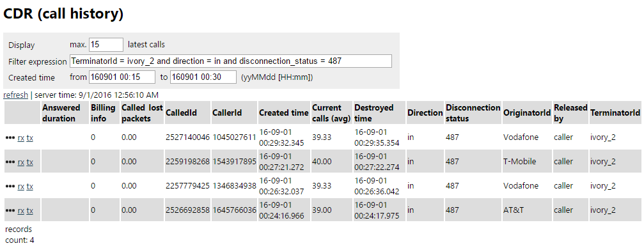Open tx link for call 2526692858
This screenshot has height=248, width=644.
(30, 211)
